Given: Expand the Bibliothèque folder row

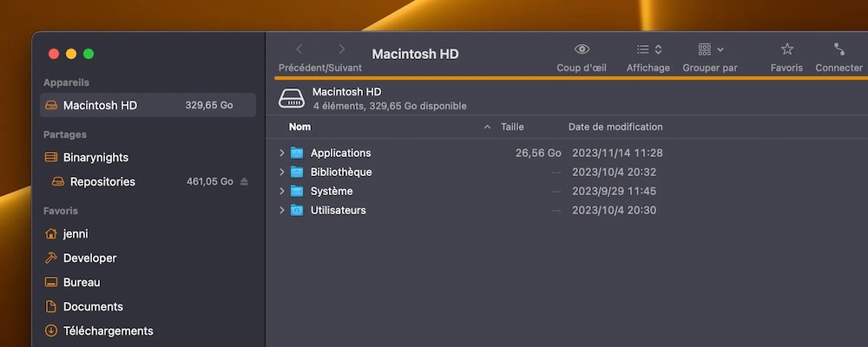Looking at the screenshot, I should pyautogui.click(x=282, y=172).
